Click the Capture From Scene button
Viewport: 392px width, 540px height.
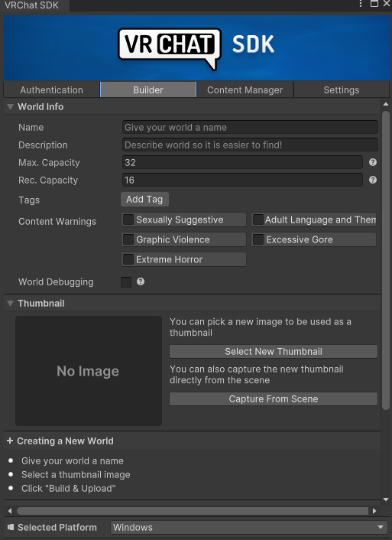[x=274, y=398]
